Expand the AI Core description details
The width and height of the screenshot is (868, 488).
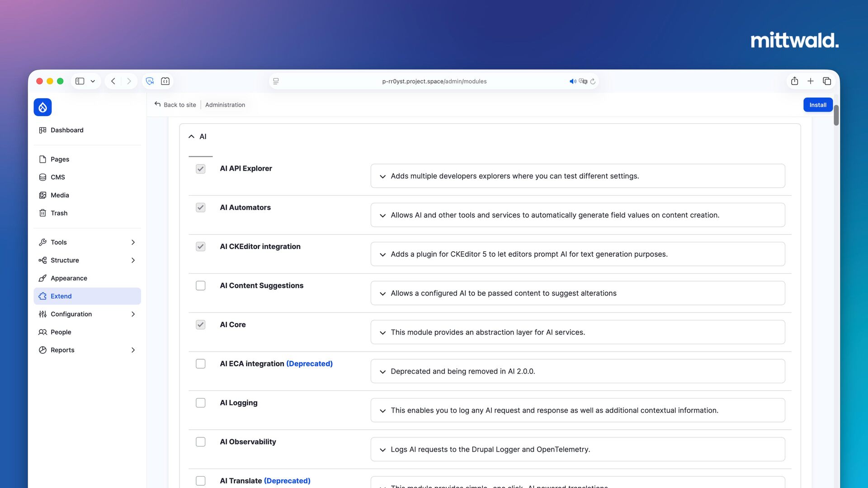click(382, 333)
